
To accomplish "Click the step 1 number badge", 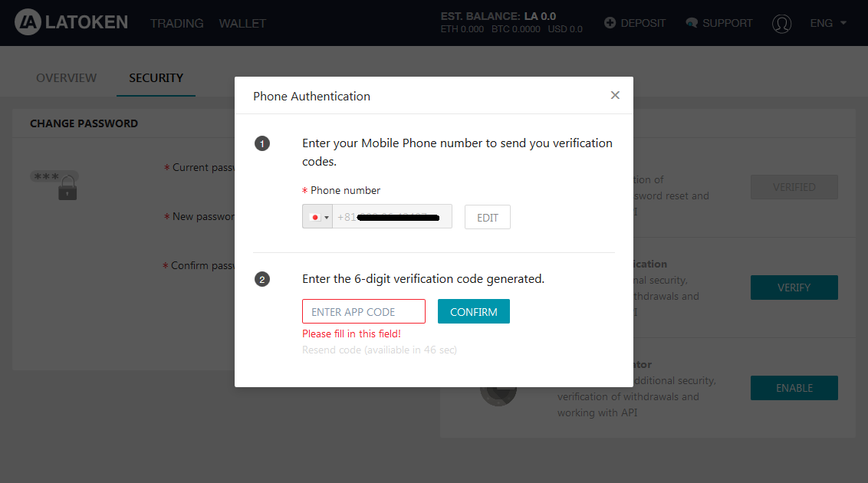I will tap(261, 144).
